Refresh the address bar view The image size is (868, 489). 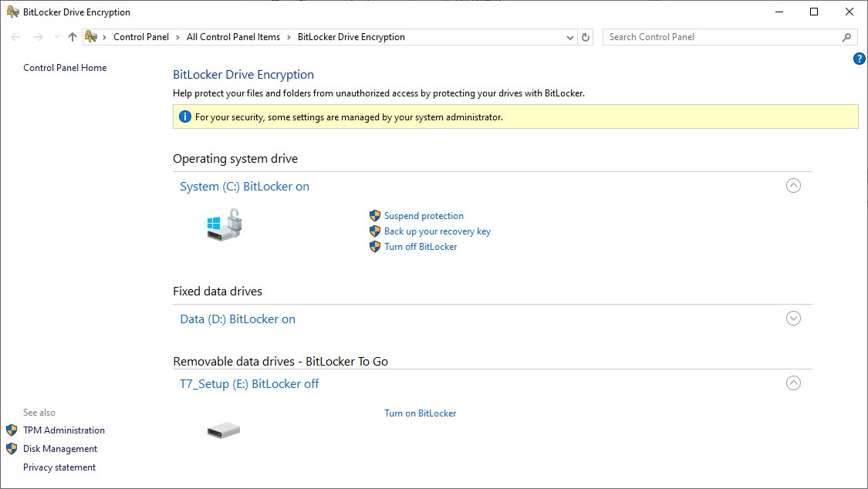click(585, 37)
